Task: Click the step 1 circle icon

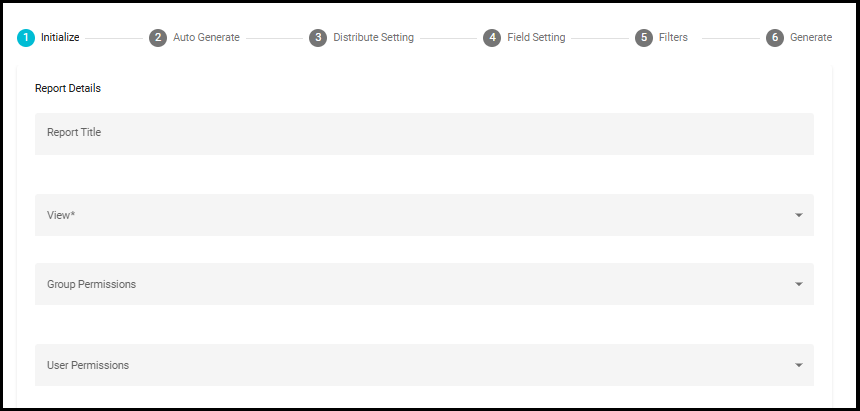Action: click(26, 38)
